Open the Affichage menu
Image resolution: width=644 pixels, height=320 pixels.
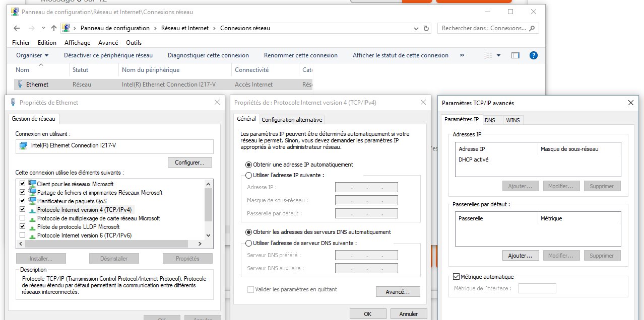pos(77,43)
